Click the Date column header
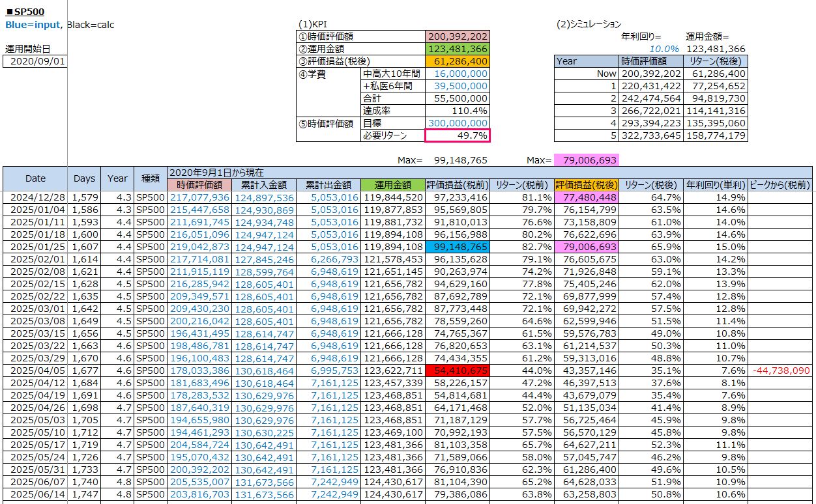Image resolution: width=816 pixels, height=504 pixels. pyautogui.click(x=35, y=178)
